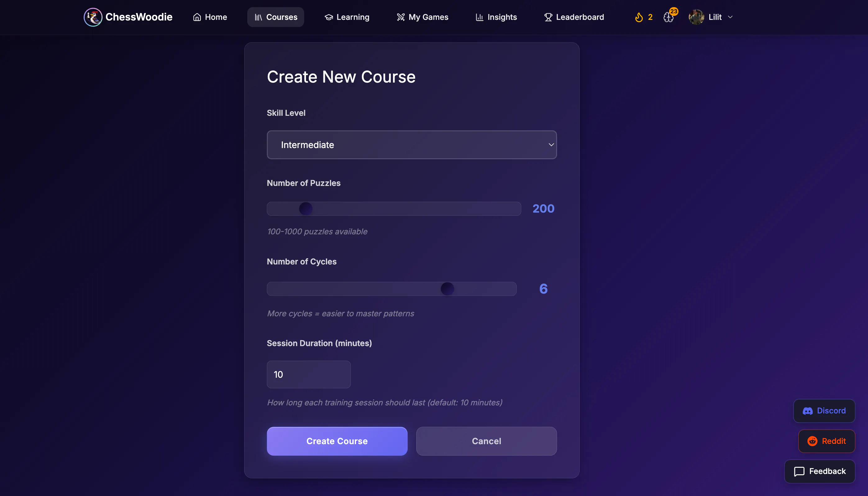Click the Reddit logo icon
Image resolution: width=868 pixels, height=496 pixels.
(812, 441)
